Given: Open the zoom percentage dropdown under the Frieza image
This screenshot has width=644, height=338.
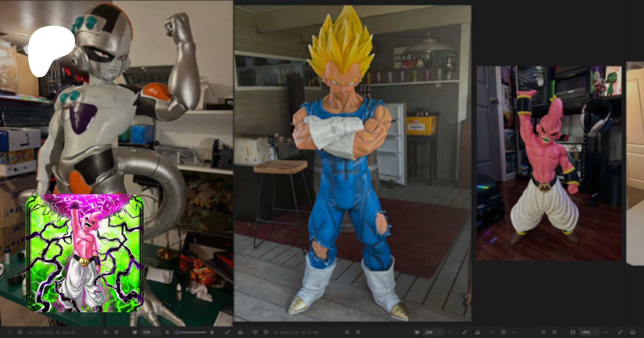Looking at the screenshot, I should tap(150, 332).
